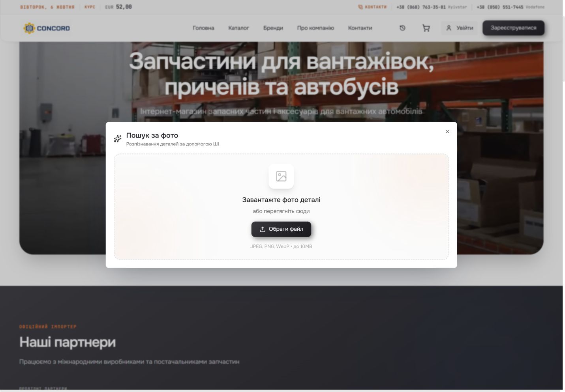Click the Обрати файл upload button
Image resolution: width=565 pixels, height=392 pixels.
coord(281,229)
